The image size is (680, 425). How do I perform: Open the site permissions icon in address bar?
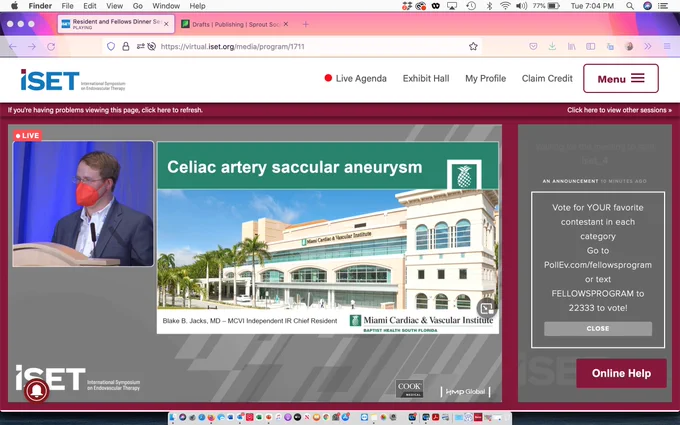coord(141,46)
